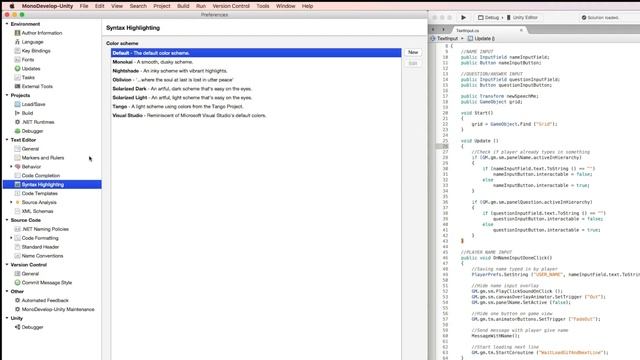Open MonoDevelop-Unity Maintenance preferences page
640x360 pixels.
pyautogui.click(x=58, y=309)
